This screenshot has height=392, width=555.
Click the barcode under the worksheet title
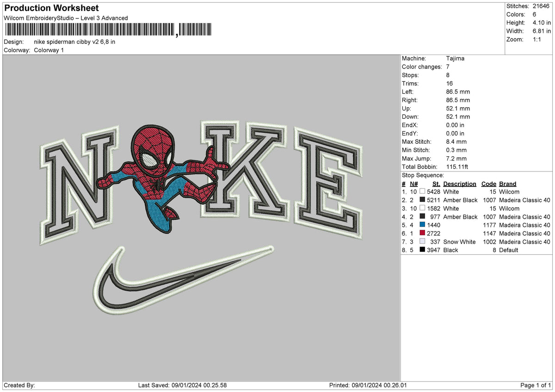pyautogui.click(x=108, y=30)
